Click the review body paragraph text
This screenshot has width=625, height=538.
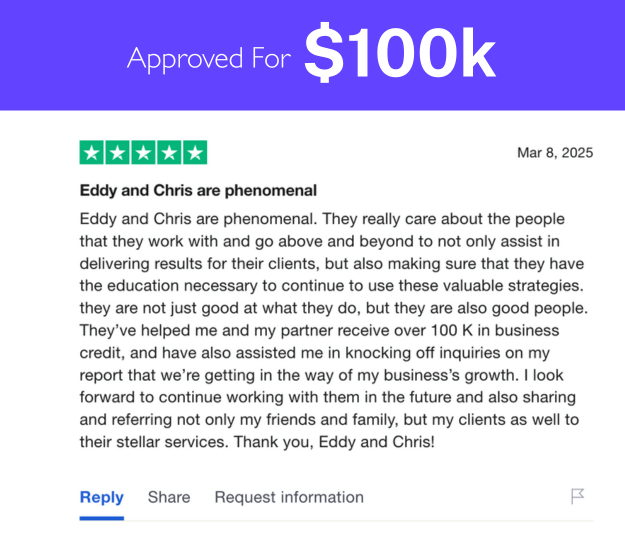(x=334, y=330)
